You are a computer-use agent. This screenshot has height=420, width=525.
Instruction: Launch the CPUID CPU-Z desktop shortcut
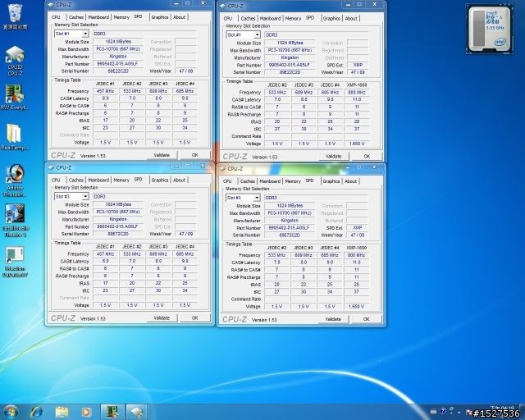pyautogui.click(x=15, y=61)
